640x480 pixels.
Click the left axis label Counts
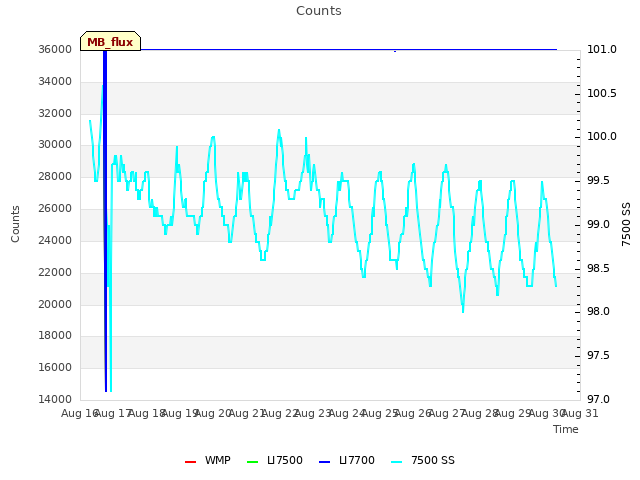tap(15, 224)
